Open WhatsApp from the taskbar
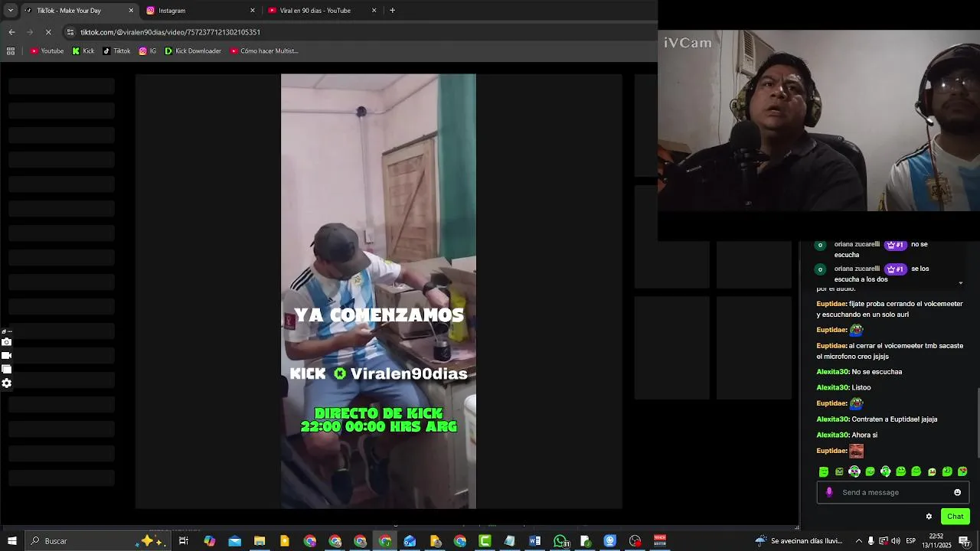 (560, 541)
